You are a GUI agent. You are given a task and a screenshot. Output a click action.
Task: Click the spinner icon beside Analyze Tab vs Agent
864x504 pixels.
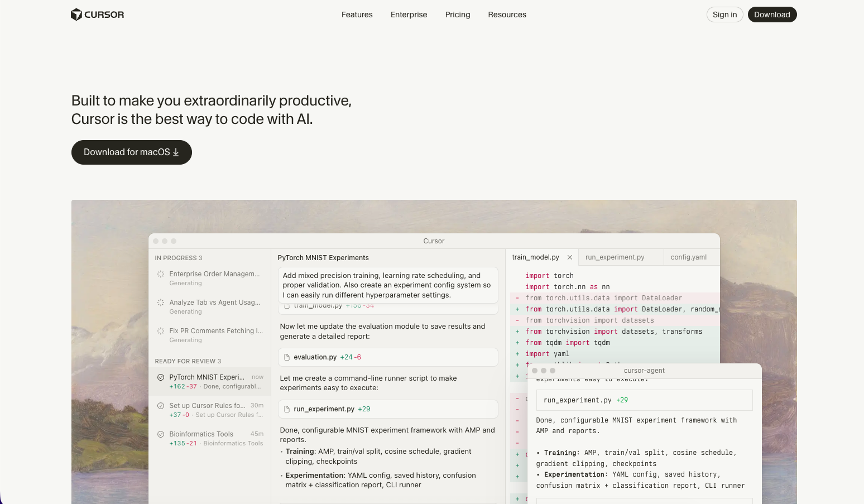coord(161,303)
